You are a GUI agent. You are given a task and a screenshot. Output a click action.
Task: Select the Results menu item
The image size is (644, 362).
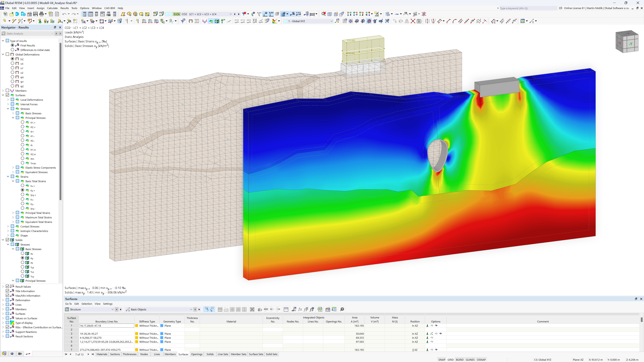pos(64,8)
